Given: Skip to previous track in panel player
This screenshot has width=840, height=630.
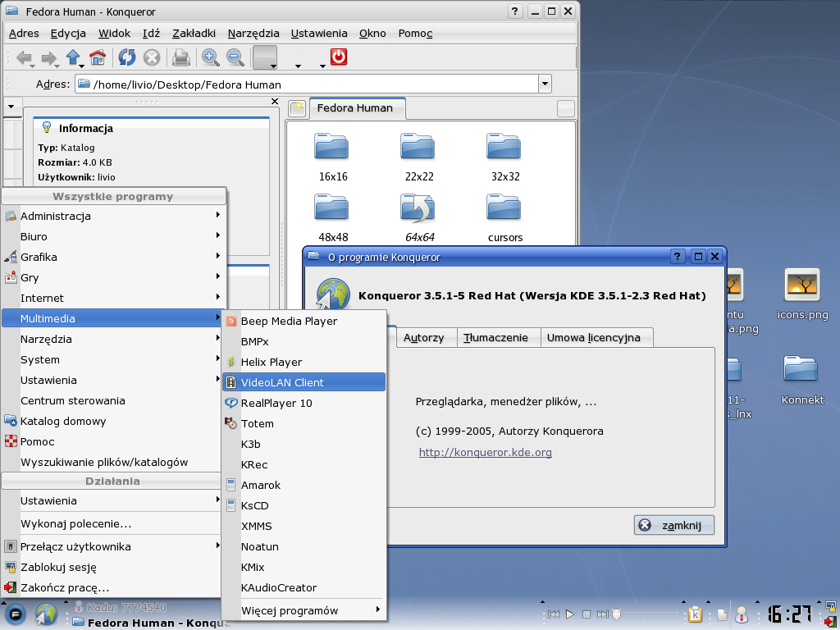Looking at the screenshot, I should coord(554,614).
